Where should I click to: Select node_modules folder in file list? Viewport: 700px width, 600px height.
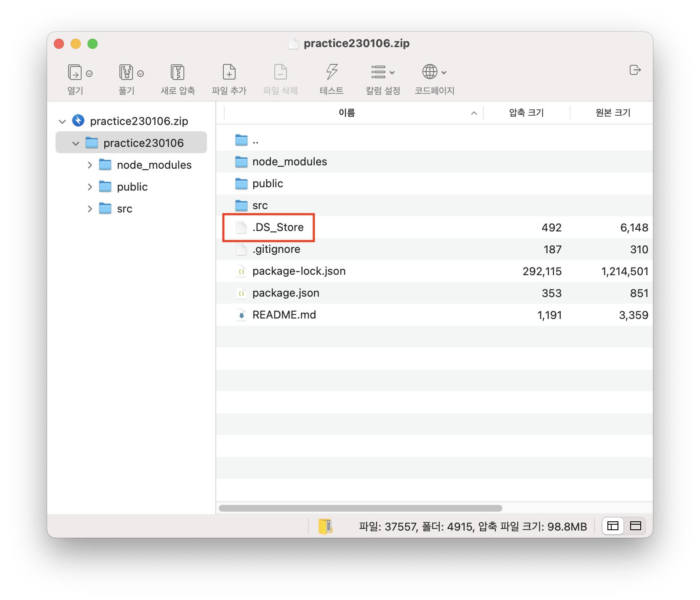click(435, 162)
